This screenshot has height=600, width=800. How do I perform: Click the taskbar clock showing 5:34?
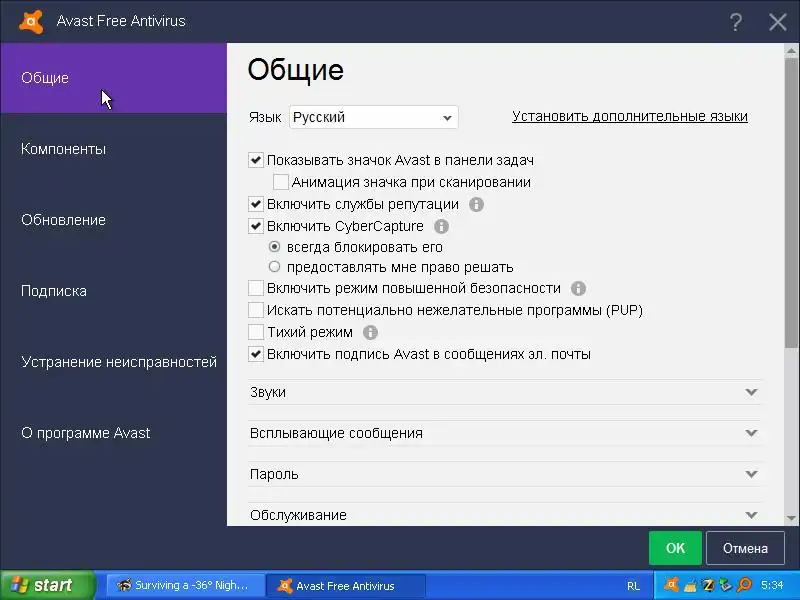coord(772,585)
